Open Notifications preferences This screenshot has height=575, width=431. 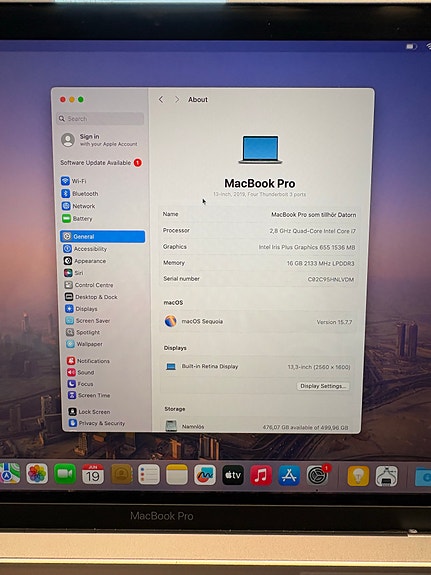tap(88, 361)
